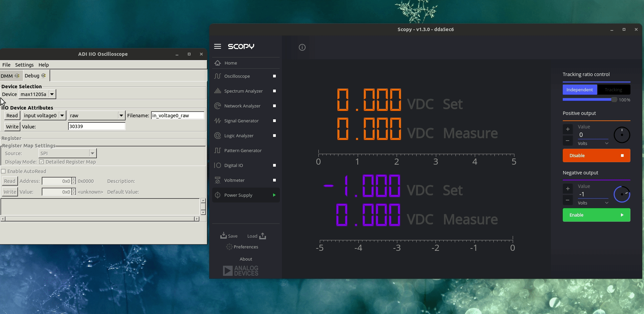Toggle Network Analyzer run/stop square

pos(274,106)
